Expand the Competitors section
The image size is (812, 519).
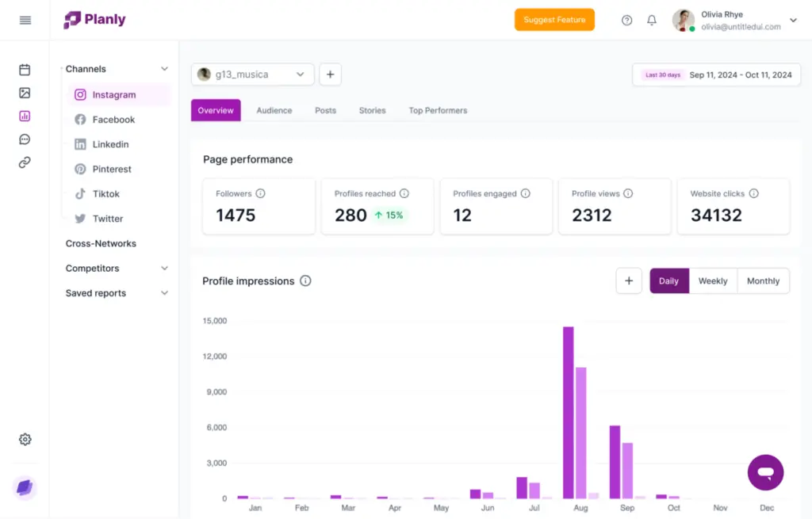click(165, 269)
